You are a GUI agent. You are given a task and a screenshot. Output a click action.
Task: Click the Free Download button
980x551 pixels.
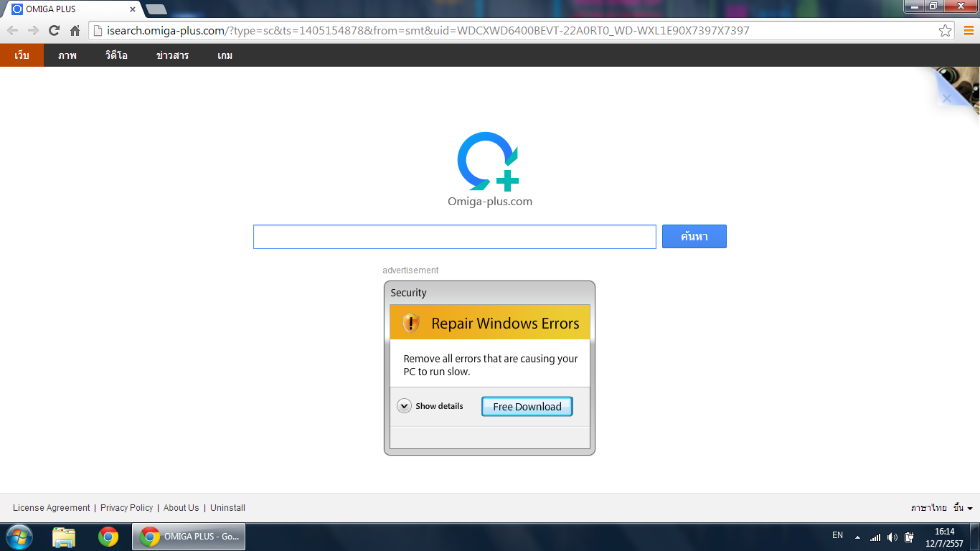(x=527, y=406)
